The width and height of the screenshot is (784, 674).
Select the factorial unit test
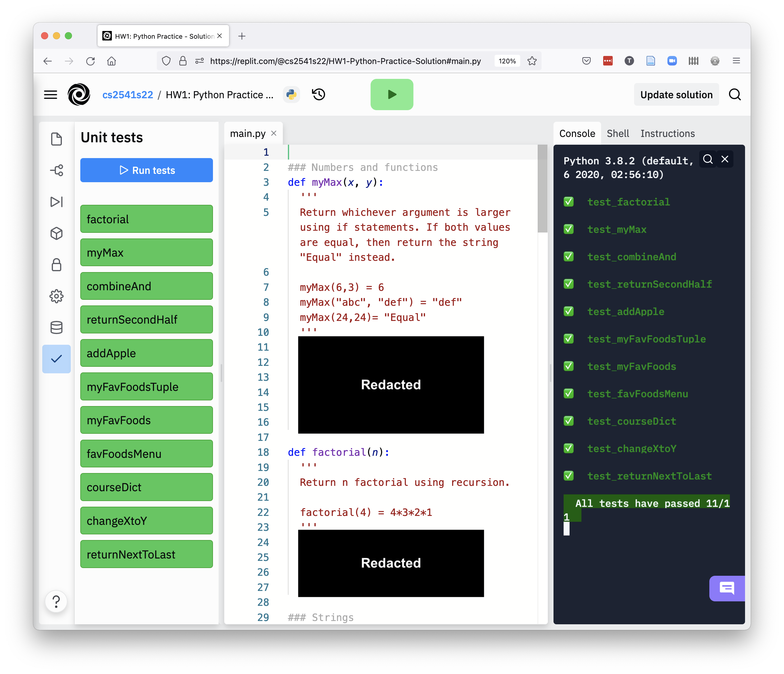tap(146, 219)
